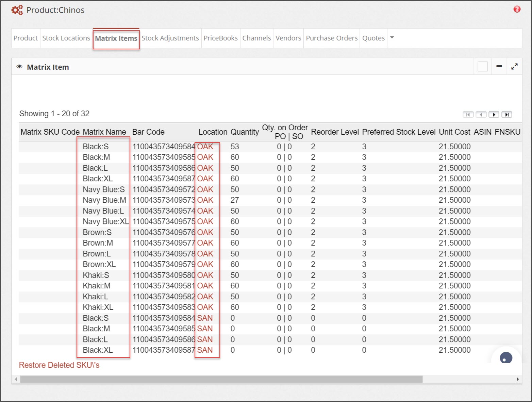This screenshot has height=402, width=532.
Task: Click OAK link in Navy Blue:M row
Action: tap(205, 200)
